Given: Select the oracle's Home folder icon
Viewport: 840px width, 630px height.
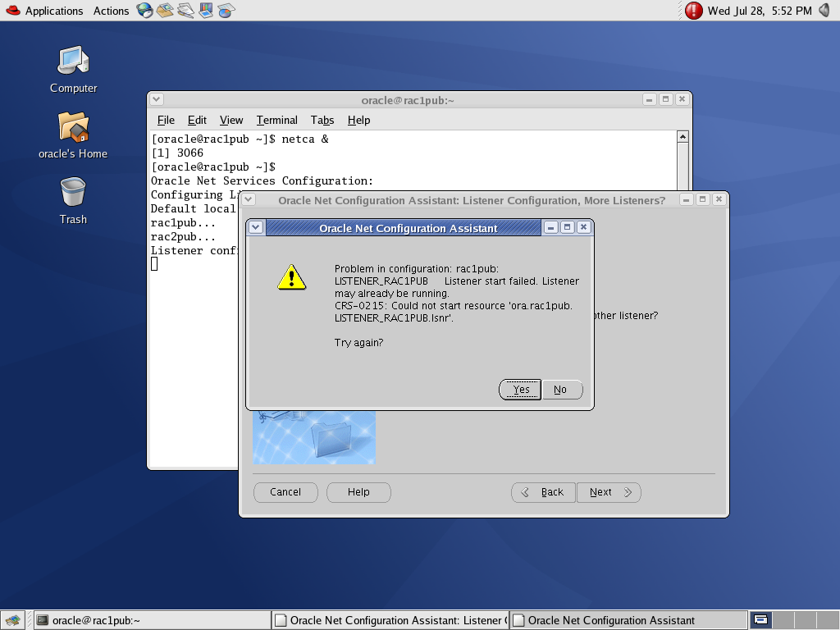Looking at the screenshot, I should point(73,128).
